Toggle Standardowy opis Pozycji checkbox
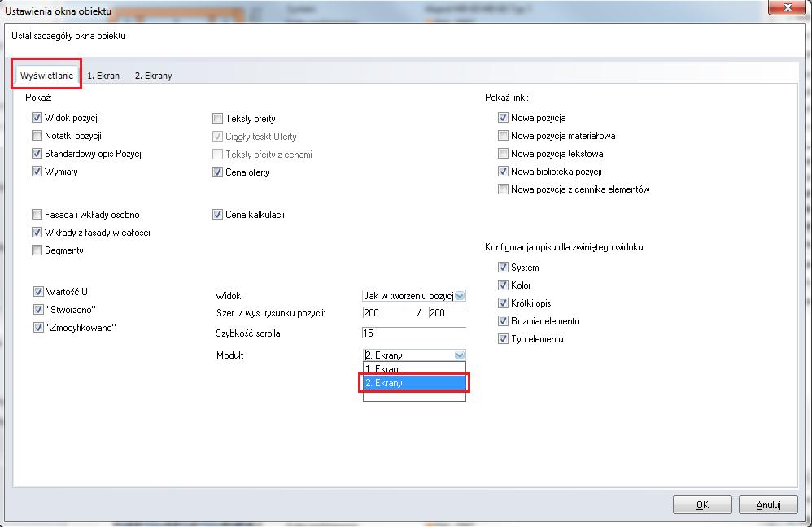This screenshot has width=812, height=527. coord(37,153)
